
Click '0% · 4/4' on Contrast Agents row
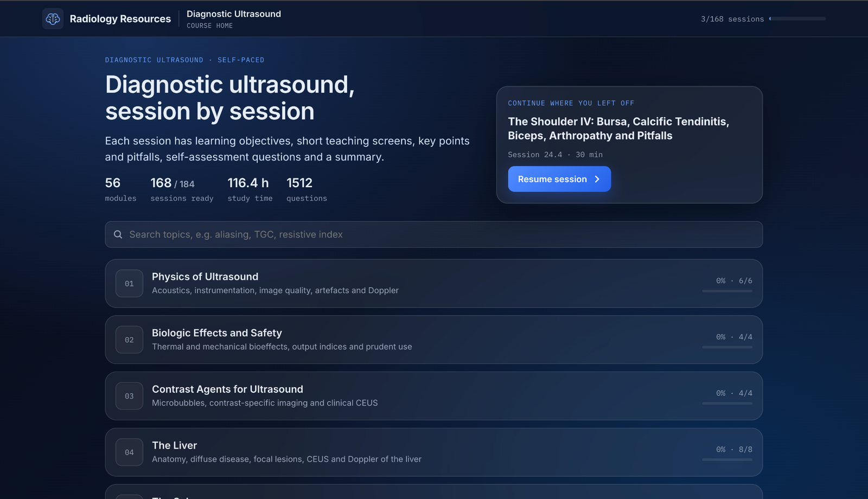pyautogui.click(x=734, y=393)
